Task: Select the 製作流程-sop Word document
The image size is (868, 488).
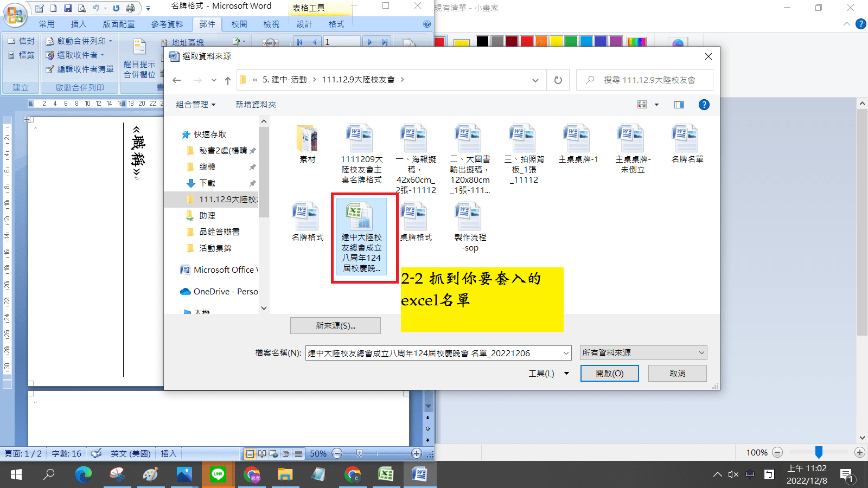Action: point(470,227)
